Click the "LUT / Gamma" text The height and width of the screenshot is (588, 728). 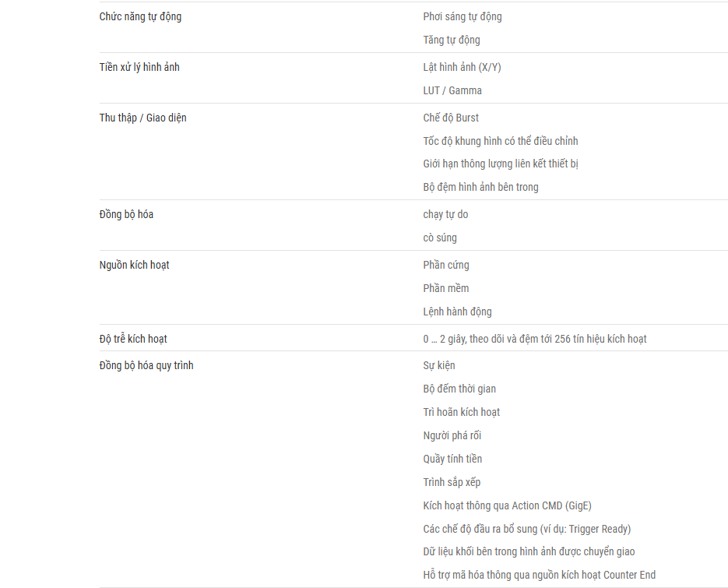tap(452, 90)
